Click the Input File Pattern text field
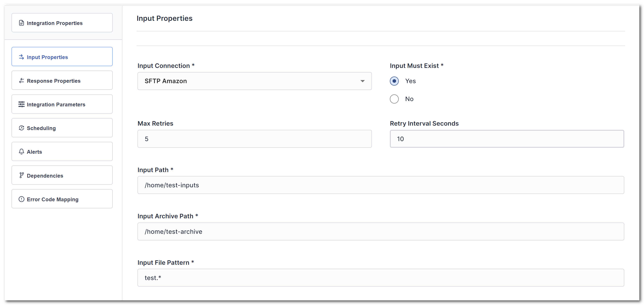The width and height of the screenshot is (644, 305). (381, 278)
